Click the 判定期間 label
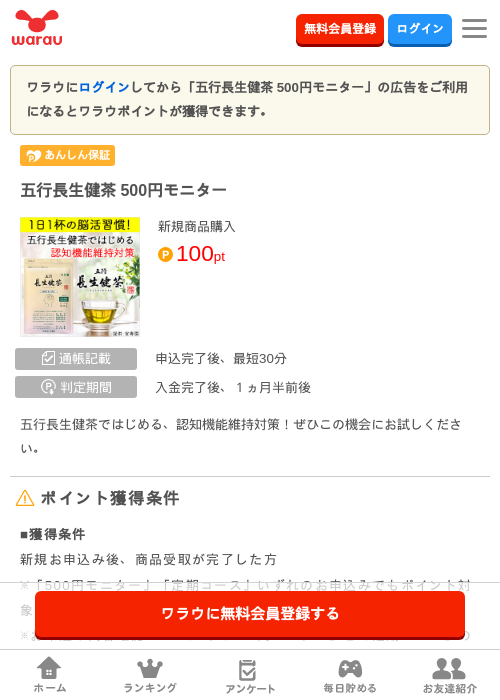This screenshot has width=500, height=700. click(76, 387)
